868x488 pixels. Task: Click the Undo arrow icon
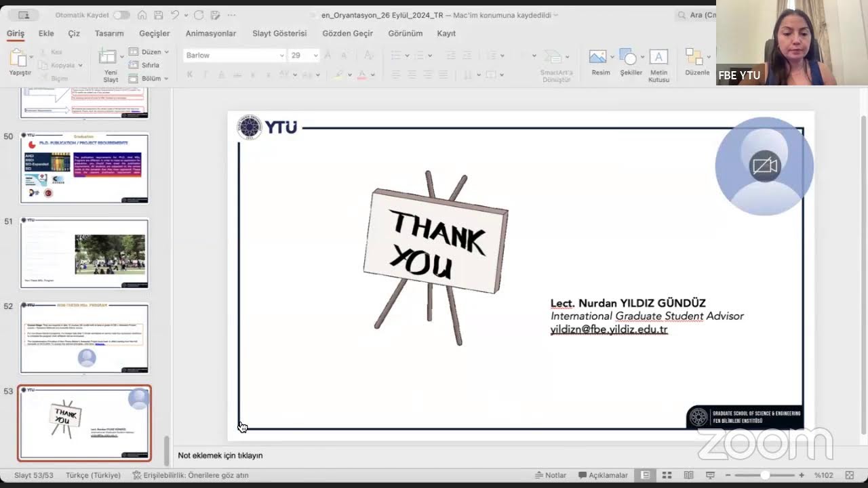[x=175, y=15]
